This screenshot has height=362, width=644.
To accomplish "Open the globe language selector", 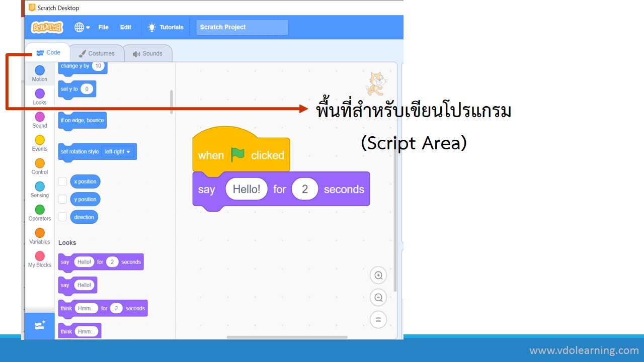I will [82, 27].
